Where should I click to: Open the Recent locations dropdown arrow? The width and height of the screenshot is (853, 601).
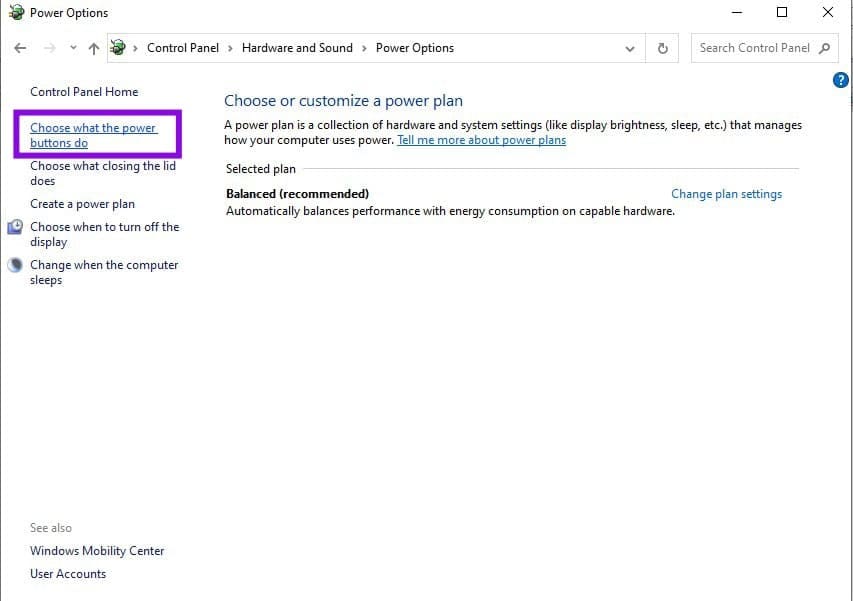pyautogui.click(x=73, y=48)
